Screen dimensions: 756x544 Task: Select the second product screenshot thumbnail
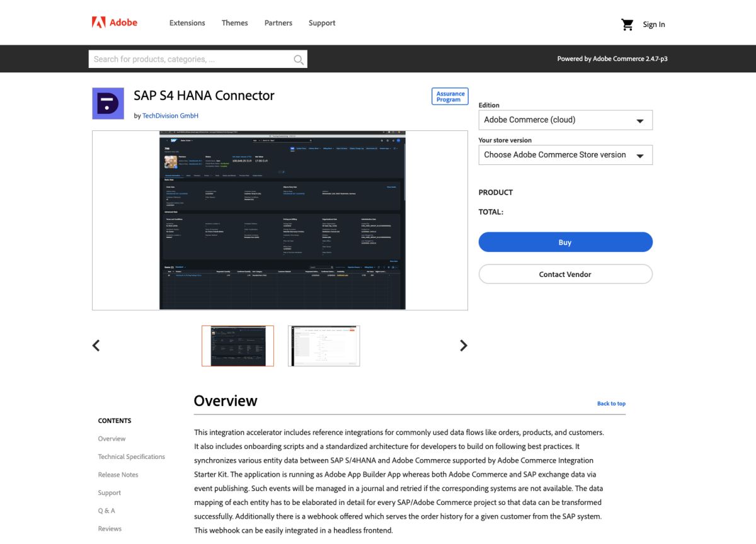[x=324, y=345]
